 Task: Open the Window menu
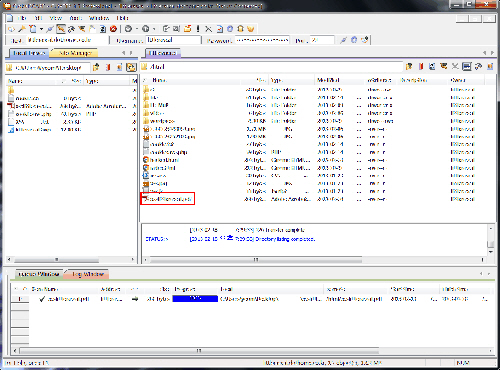coord(99,18)
